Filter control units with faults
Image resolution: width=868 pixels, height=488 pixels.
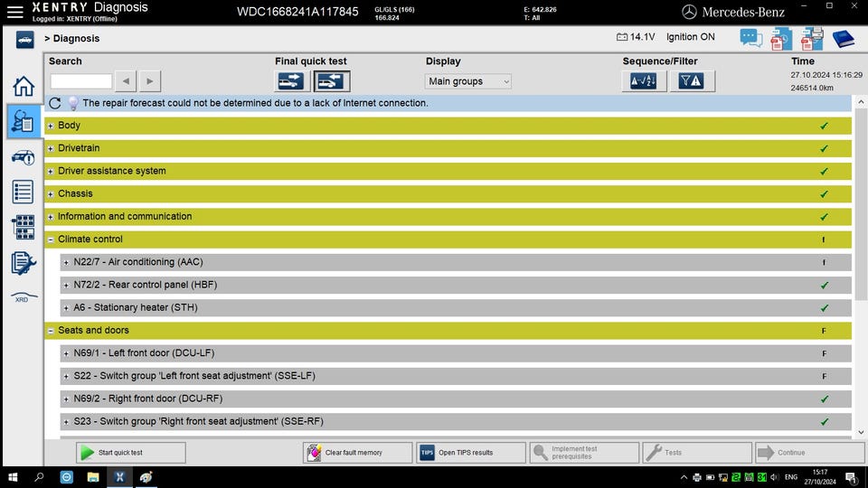point(692,81)
